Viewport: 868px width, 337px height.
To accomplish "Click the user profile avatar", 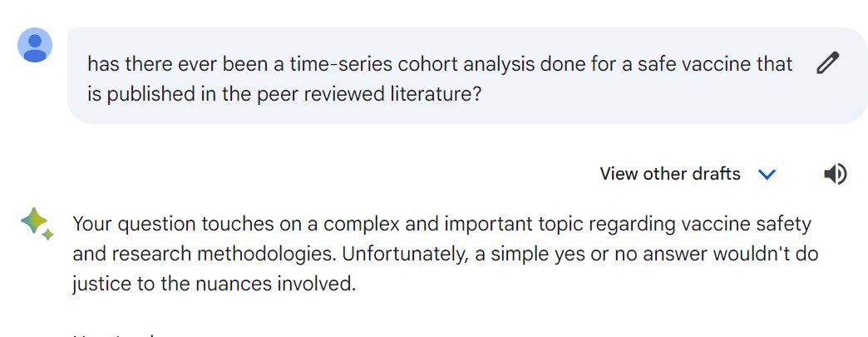I will point(35,45).
